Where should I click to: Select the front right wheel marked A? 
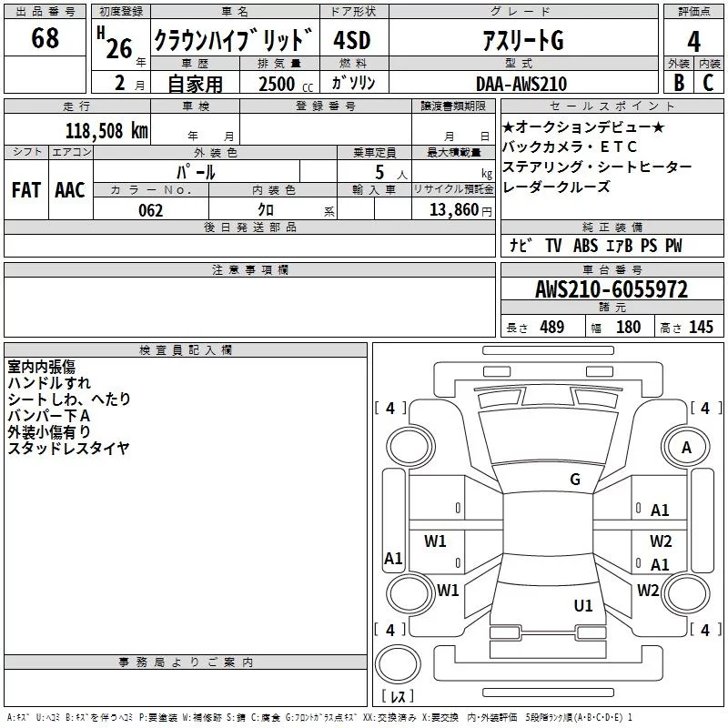[x=686, y=447]
